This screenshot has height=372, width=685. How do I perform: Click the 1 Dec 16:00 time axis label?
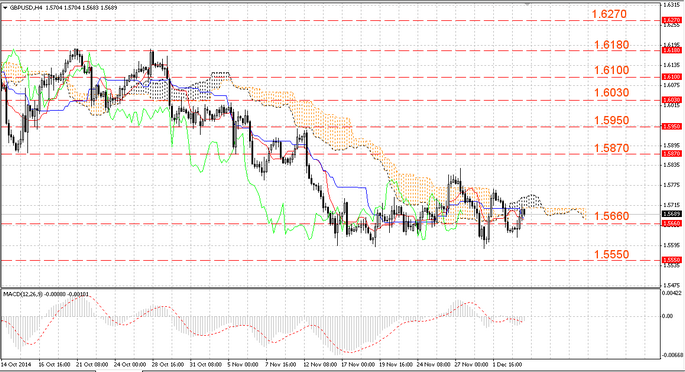tap(507, 364)
